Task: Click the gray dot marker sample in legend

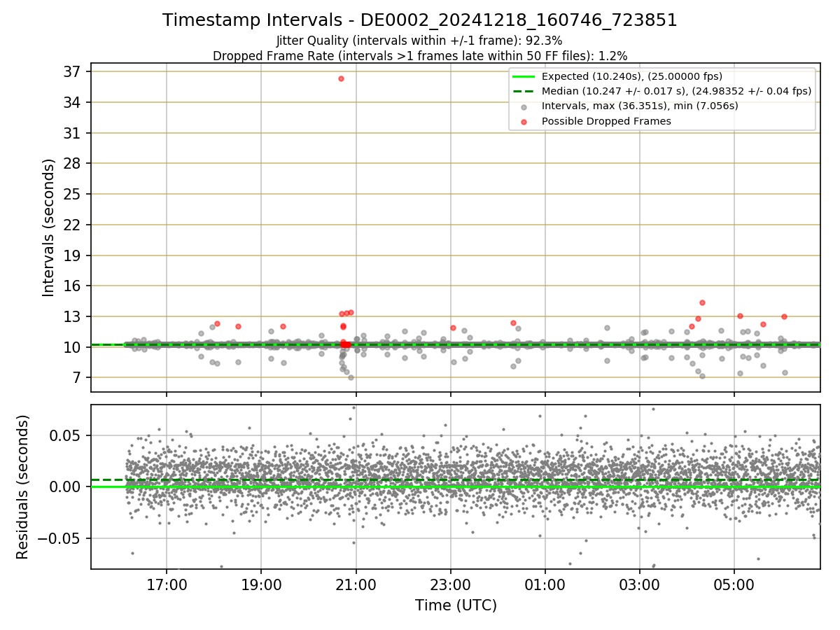Action: click(524, 106)
